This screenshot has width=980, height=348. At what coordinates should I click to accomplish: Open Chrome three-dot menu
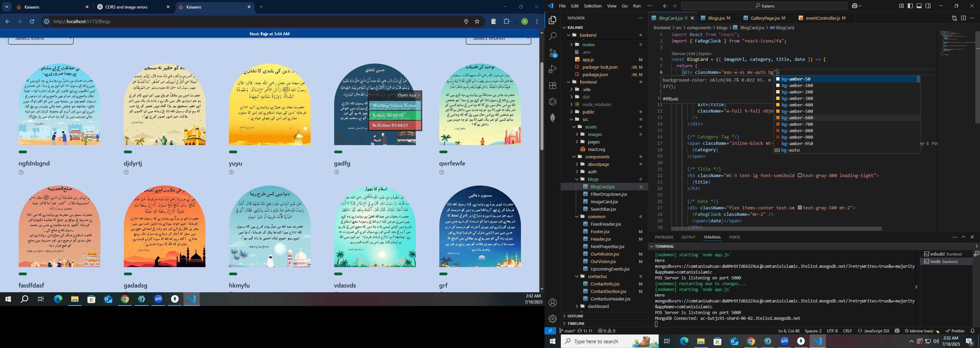point(537,22)
